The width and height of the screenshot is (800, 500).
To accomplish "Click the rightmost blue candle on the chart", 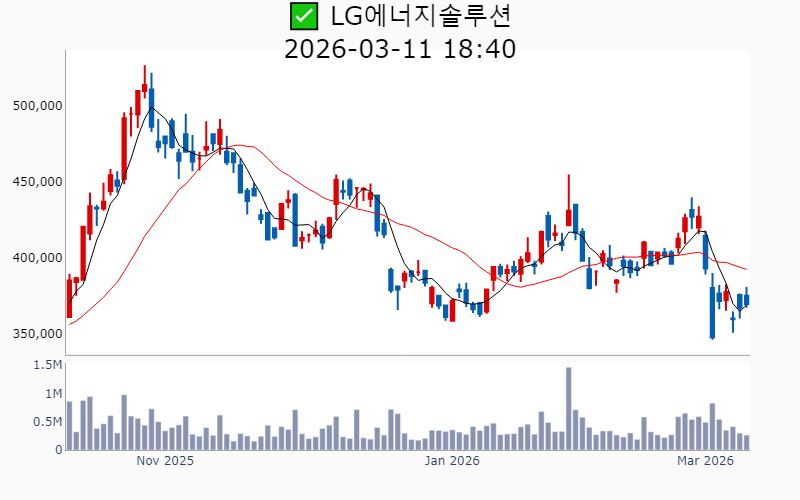I will [x=746, y=300].
